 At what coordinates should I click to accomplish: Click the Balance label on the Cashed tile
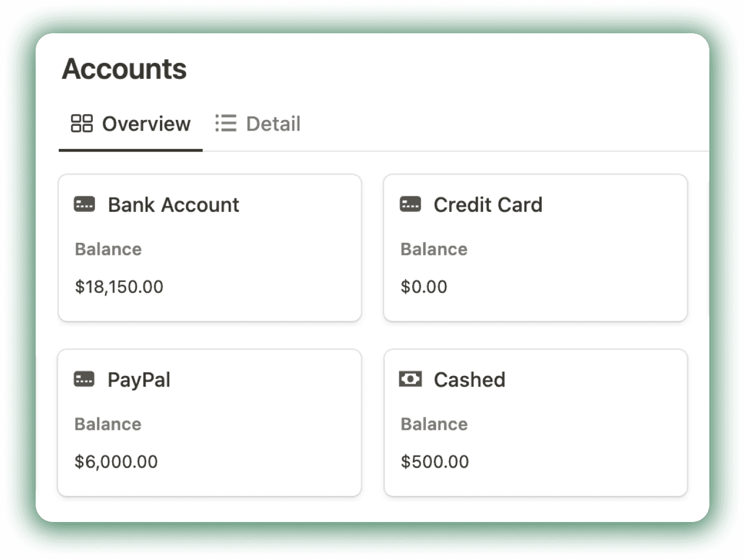[x=433, y=424]
